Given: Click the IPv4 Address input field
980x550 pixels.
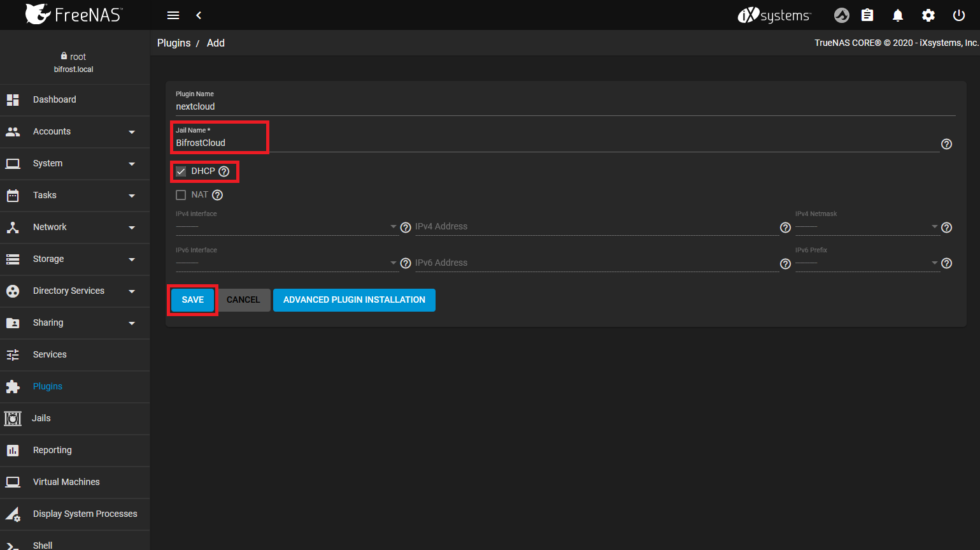Looking at the screenshot, I should (x=597, y=227).
